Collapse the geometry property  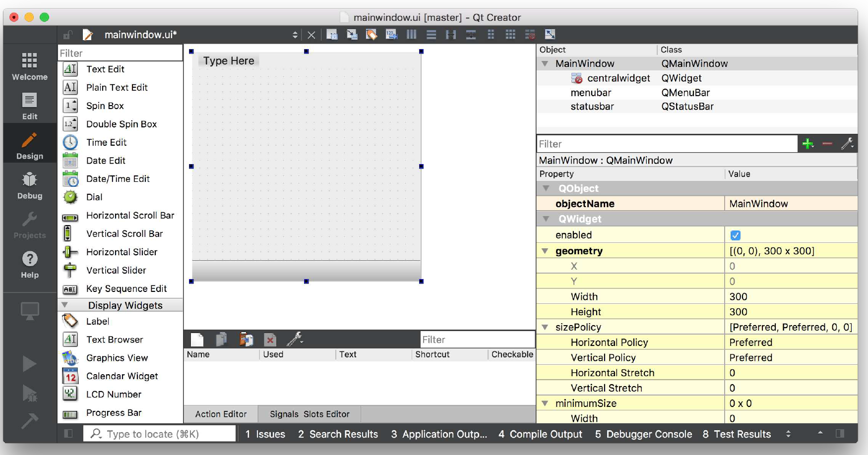pyautogui.click(x=545, y=251)
